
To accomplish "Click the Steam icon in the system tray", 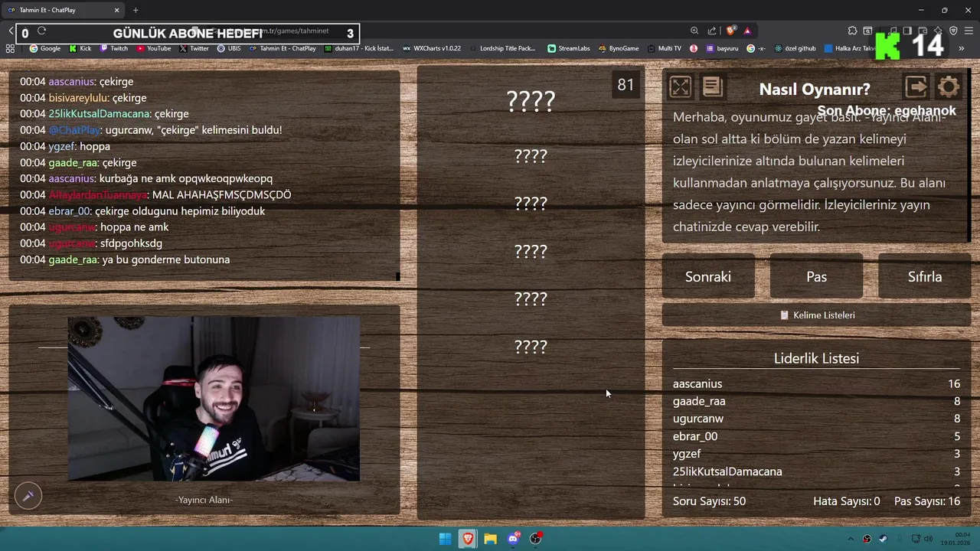I will point(883,539).
